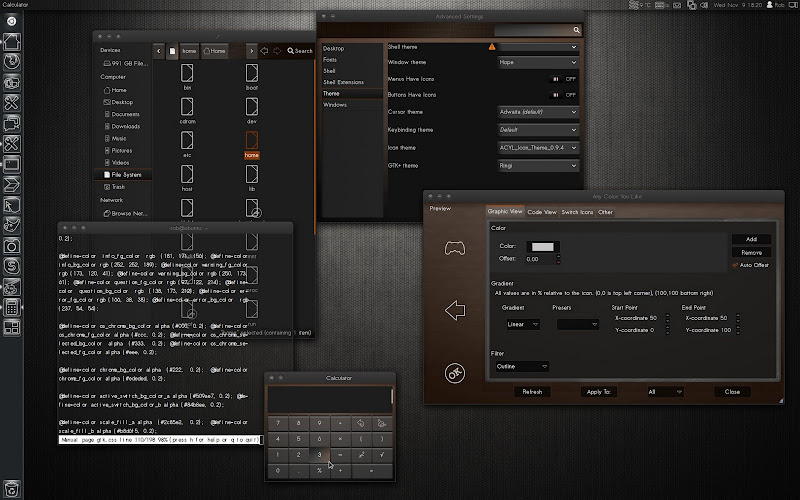Image resolution: width=800 pixels, height=500 pixels.
Task: Click the gamepad preview icon
Action: [455, 247]
